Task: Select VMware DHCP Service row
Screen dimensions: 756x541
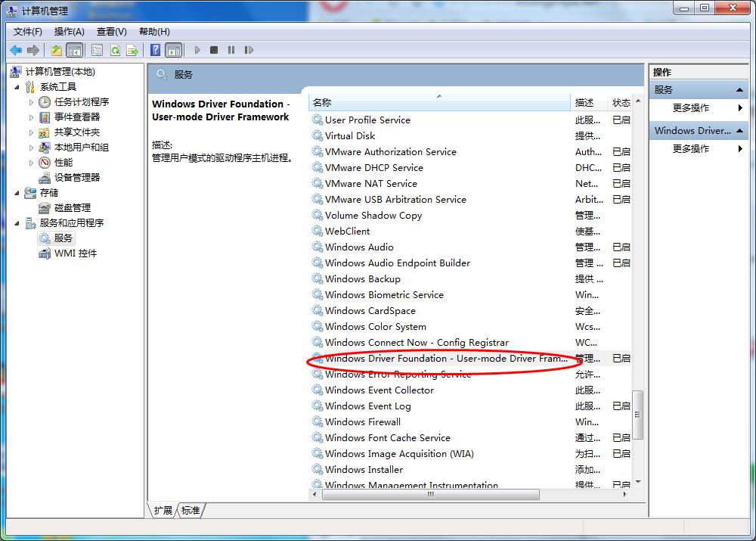Action: [470, 167]
